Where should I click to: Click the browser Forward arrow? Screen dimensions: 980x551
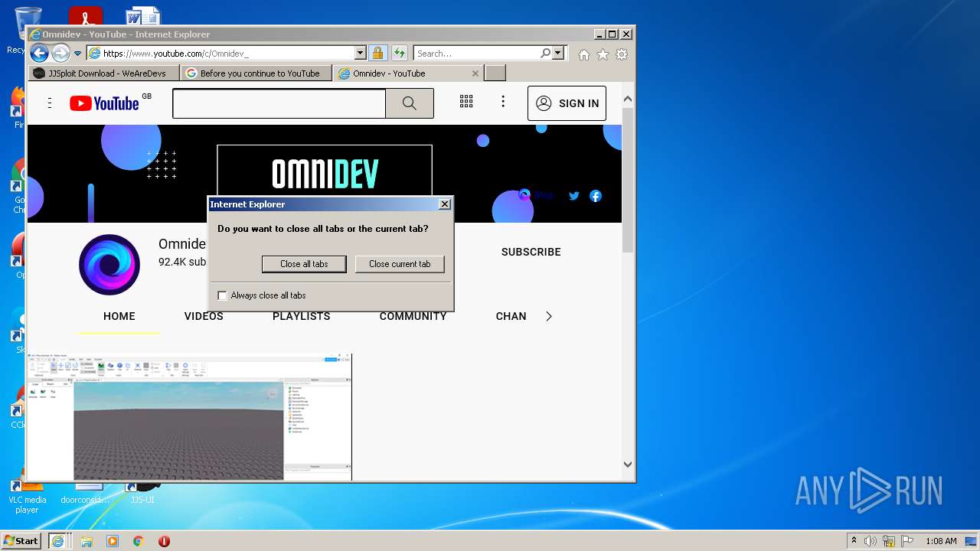coord(60,54)
